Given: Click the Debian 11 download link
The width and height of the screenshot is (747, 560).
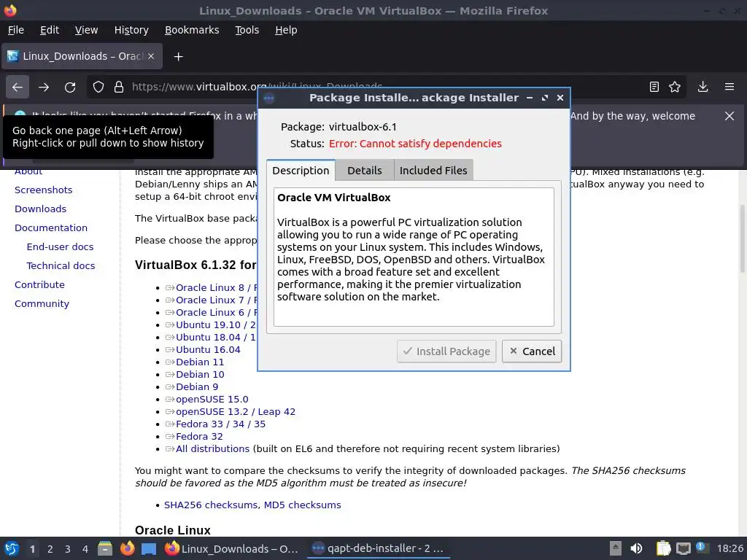Looking at the screenshot, I should coord(200,362).
